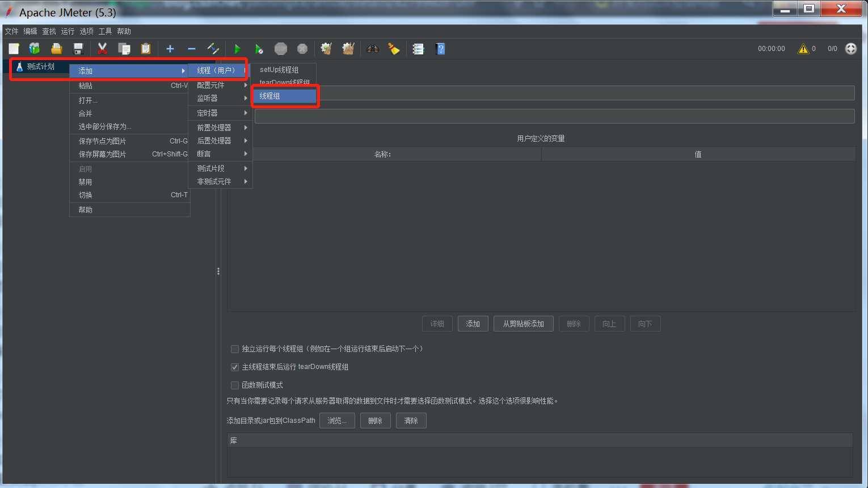
Task: Click the Toggle enable/disable icon
Action: coord(213,49)
